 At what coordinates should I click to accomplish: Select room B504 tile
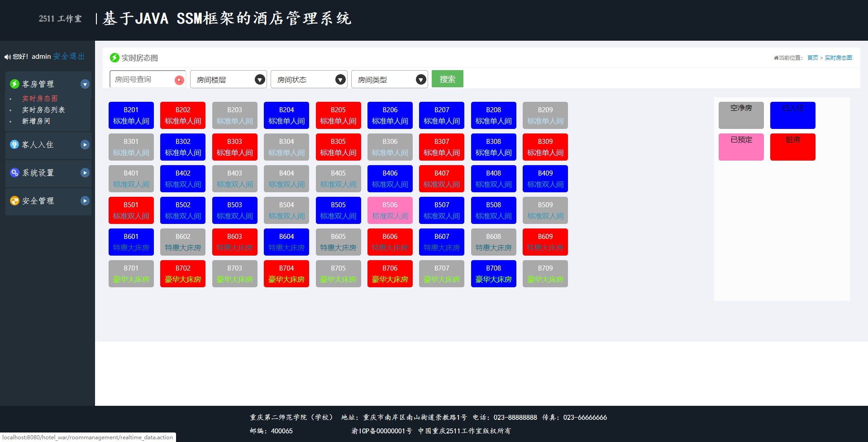286,210
